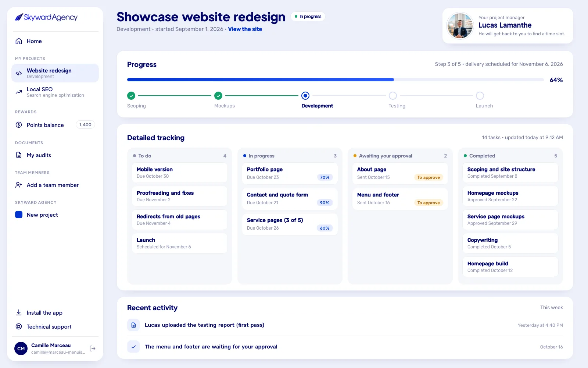The width and height of the screenshot is (588, 368).
Task: Open Install the app
Action: (x=55, y=312)
